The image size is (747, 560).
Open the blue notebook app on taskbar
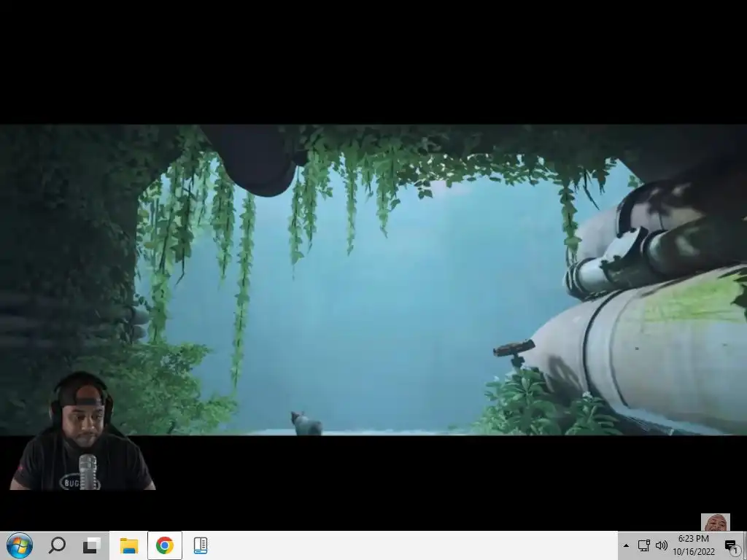pyautogui.click(x=201, y=545)
